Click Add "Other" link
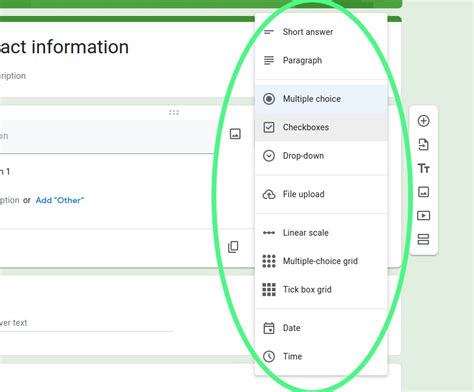 [x=60, y=200]
